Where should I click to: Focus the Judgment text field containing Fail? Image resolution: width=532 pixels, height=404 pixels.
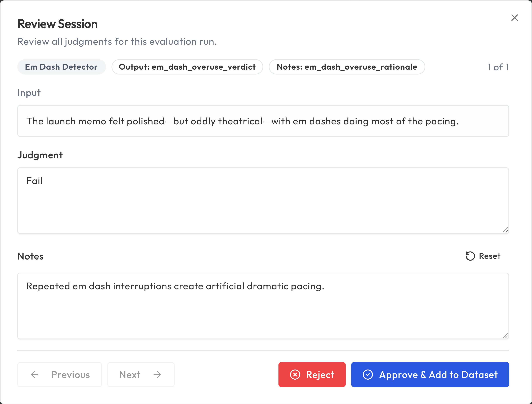point(263,200)
